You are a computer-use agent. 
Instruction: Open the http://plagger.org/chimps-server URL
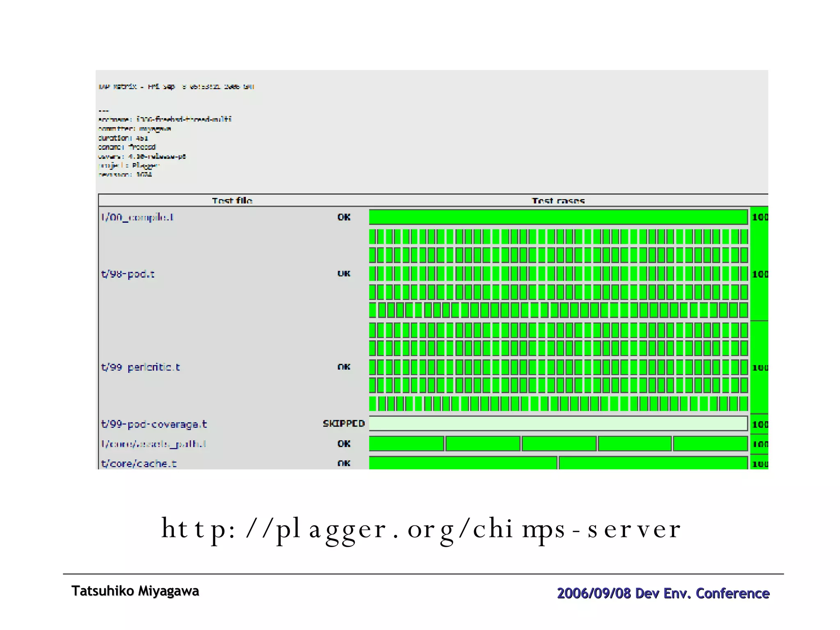(x=421, y=530)
